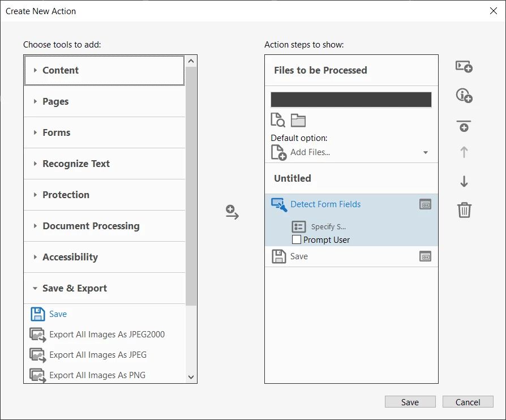Click add-to-right-pane arrow icon
The image size is (506, 420).
pyautogui.click(x=232, y=212)
